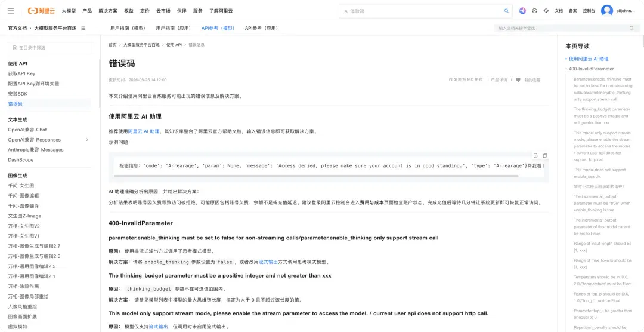Open 文生图Z-Image in sidebar
This screenshot has width=644, height=332.
[x=24, y=216]
